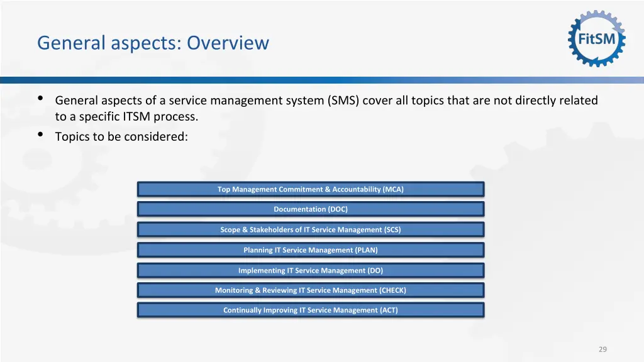This screenshot has width=644, height=362.
Task: Select the blue gear graphic inside the logo
Action: (596, 38)
